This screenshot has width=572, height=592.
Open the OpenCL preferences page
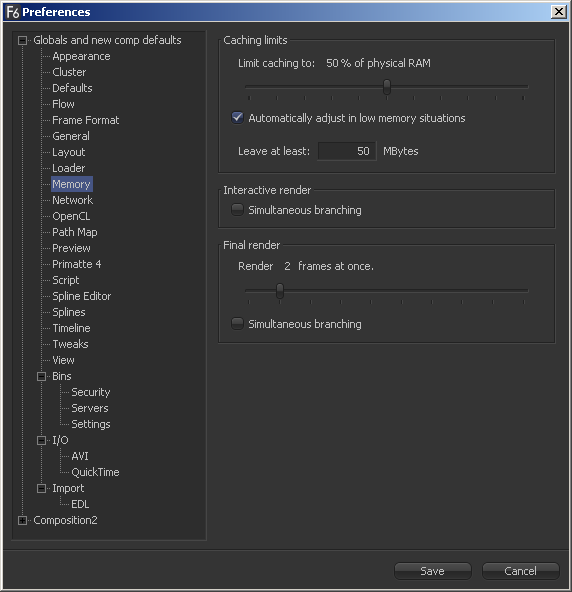[71, 216]
